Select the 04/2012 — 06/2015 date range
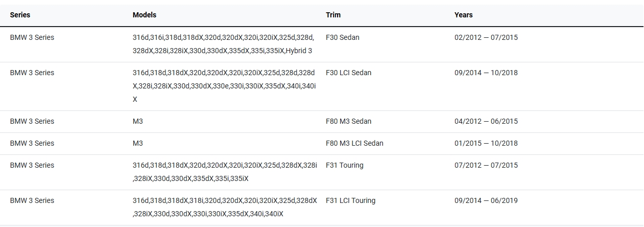Screen dimensions: 644x227 pyautogui.click(x=486, y=121)
